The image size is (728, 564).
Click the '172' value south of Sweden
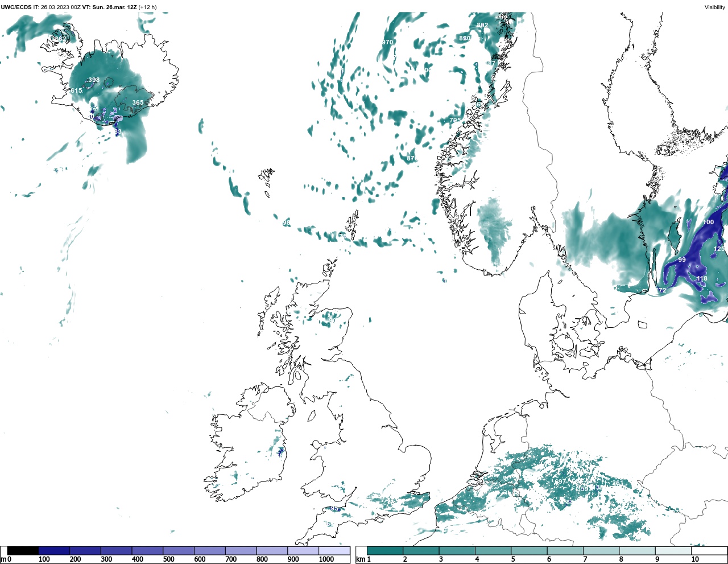point(660,291)
